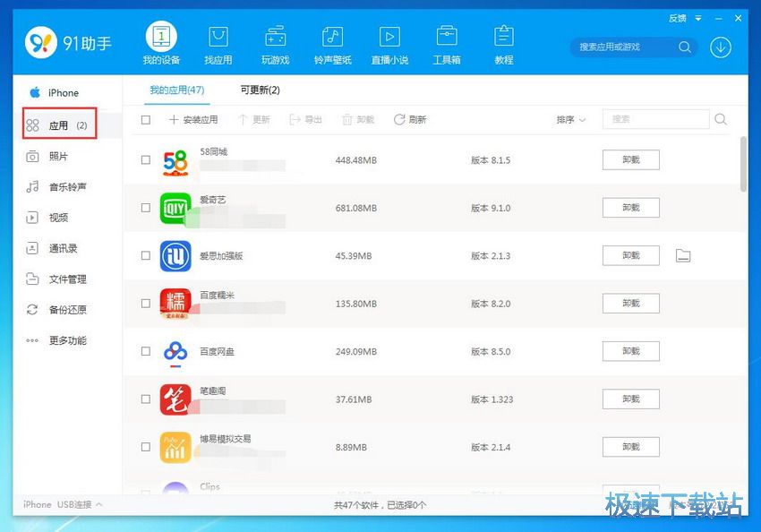
Task: Click the app list 搜索 input field
Action: coord(655,119)
